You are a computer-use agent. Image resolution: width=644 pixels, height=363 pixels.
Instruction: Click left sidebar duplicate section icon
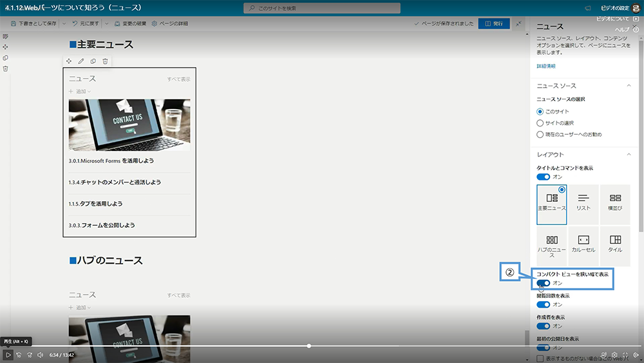[x=5, y=58]
